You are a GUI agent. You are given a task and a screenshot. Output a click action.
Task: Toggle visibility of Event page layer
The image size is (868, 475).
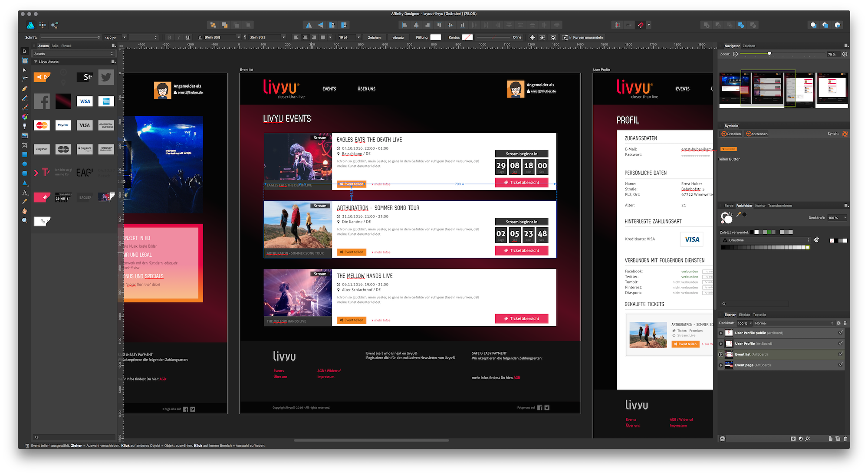click(841, 365)
